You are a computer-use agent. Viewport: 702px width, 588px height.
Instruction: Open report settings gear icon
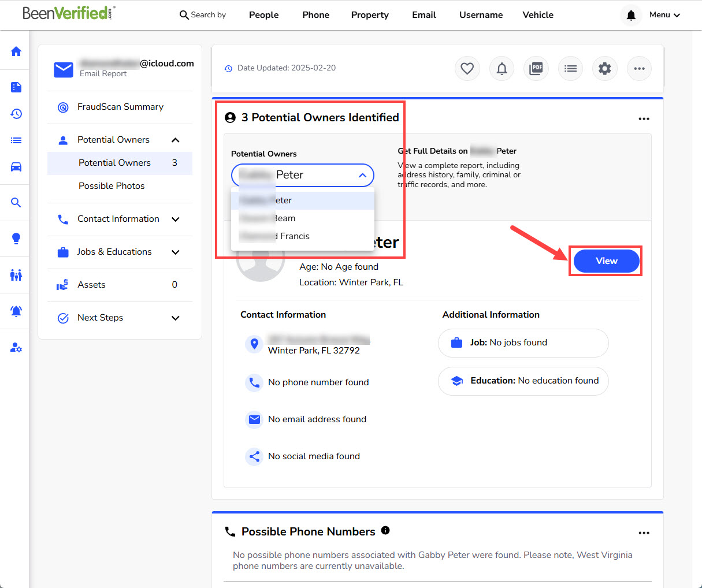(605, 69)
